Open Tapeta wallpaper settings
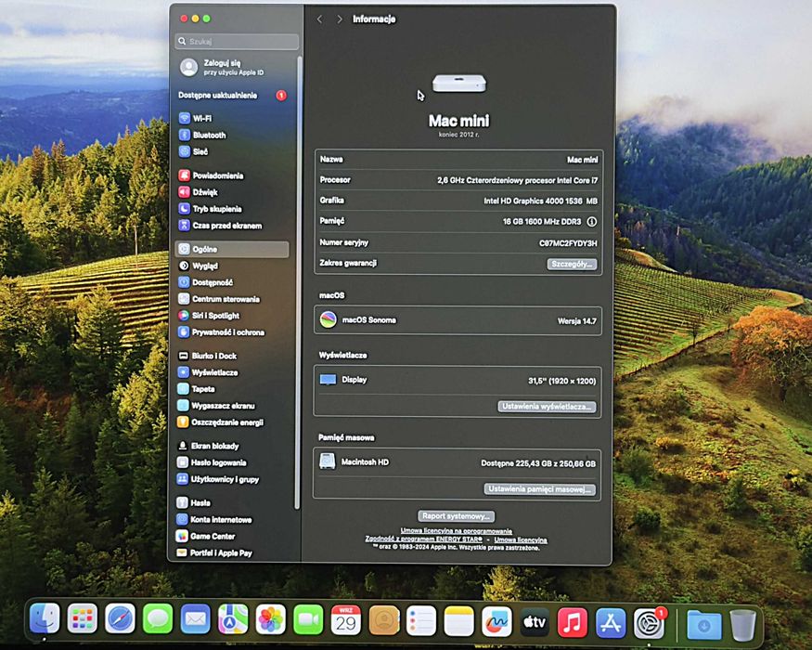The image size is (812, 650). (x=196, y=389)
